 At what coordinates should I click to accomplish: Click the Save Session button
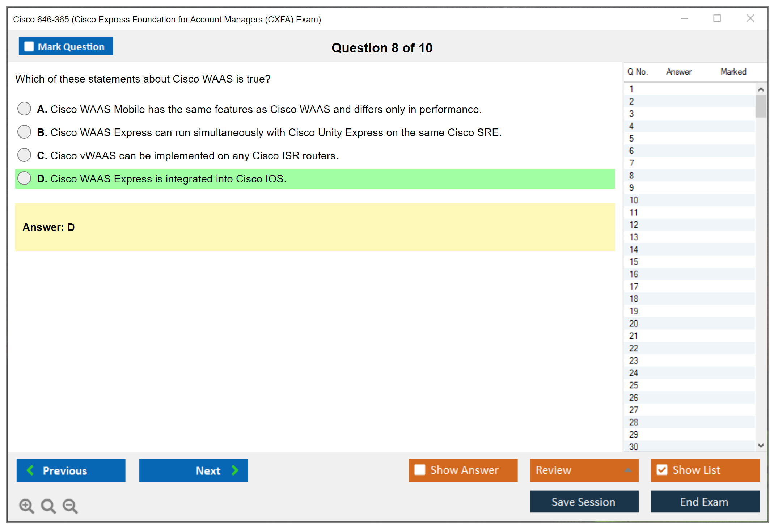pyautogui.click(x=584, y=502)
